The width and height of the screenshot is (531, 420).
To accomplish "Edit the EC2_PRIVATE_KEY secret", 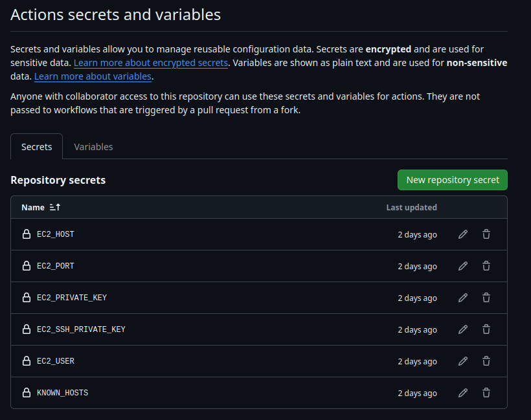I will pyautogui.click(x=462, y=297).
